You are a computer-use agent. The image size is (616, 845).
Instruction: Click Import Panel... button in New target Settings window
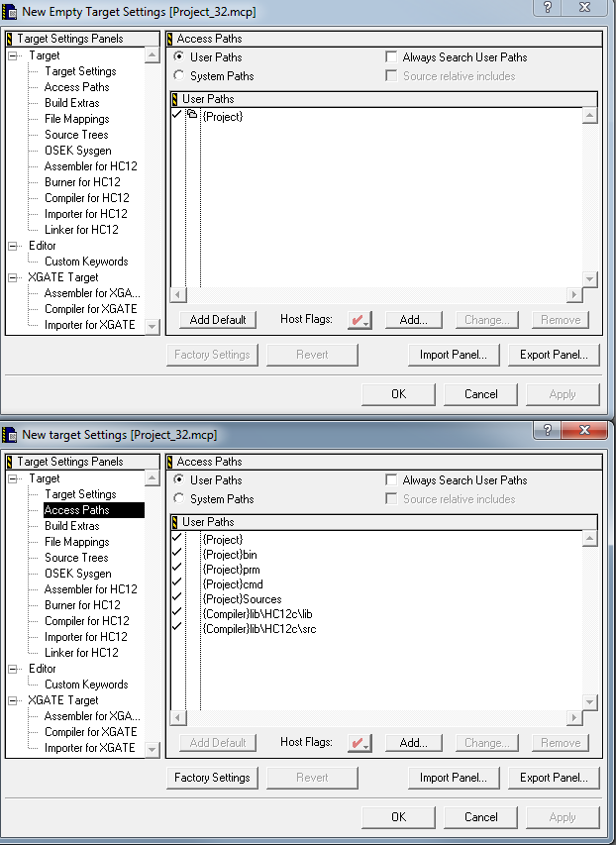click(454, 778)
